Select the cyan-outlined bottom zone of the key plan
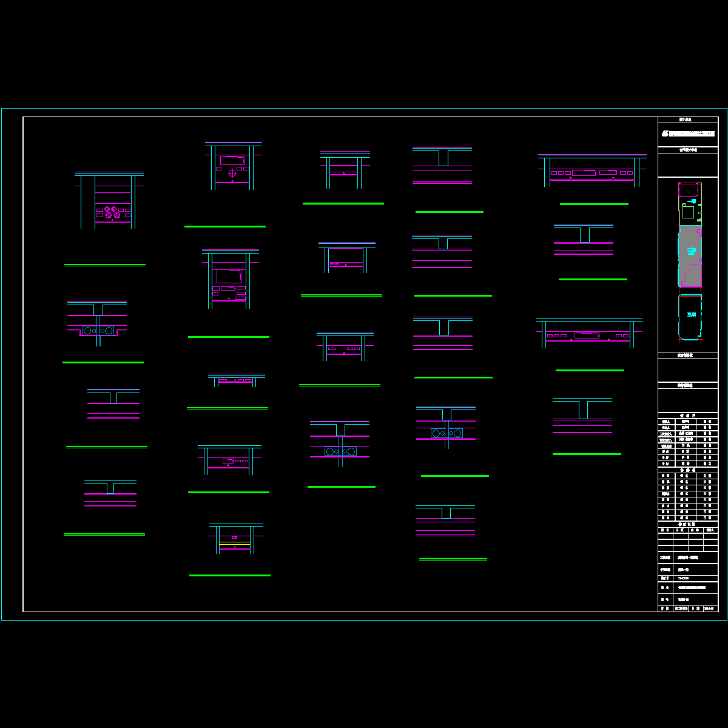Image resolution: width=728 pixels, height=728 pixels. (x=690, y=318)
